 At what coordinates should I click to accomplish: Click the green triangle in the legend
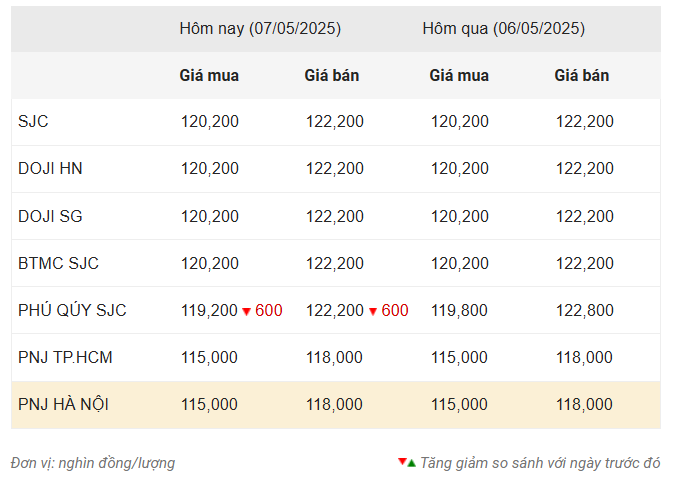(412, 463)
